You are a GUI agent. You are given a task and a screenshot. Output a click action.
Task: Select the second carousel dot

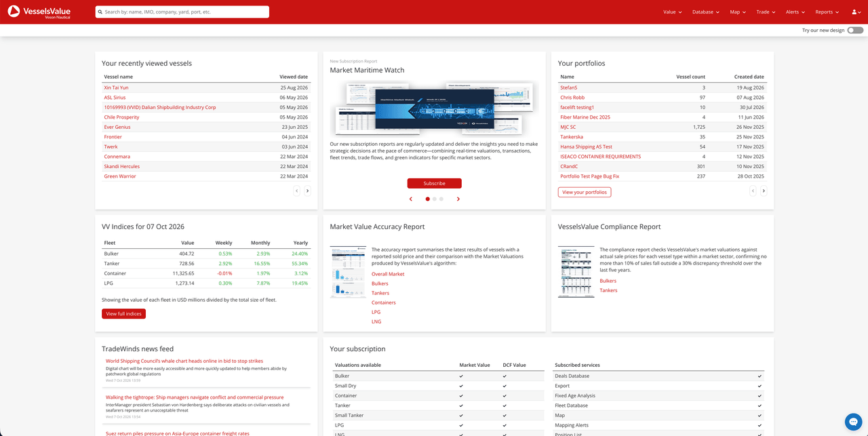(x=434, y=199)
